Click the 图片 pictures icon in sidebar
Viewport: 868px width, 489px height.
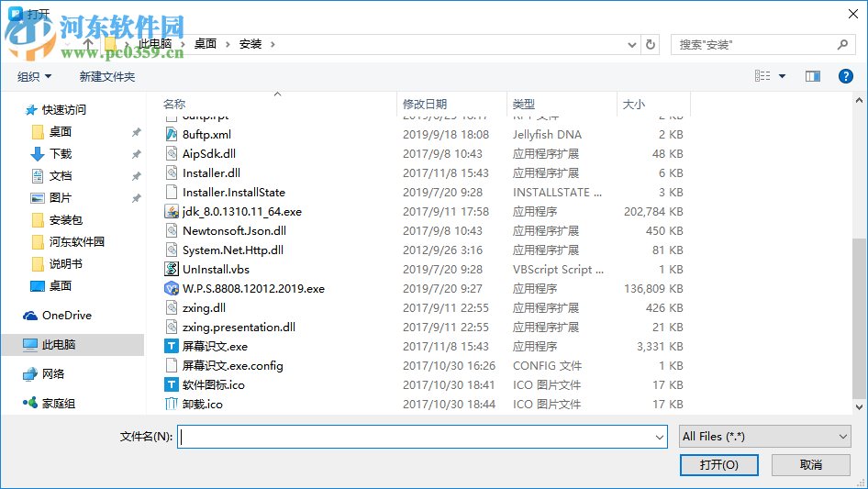click(37, 197)
